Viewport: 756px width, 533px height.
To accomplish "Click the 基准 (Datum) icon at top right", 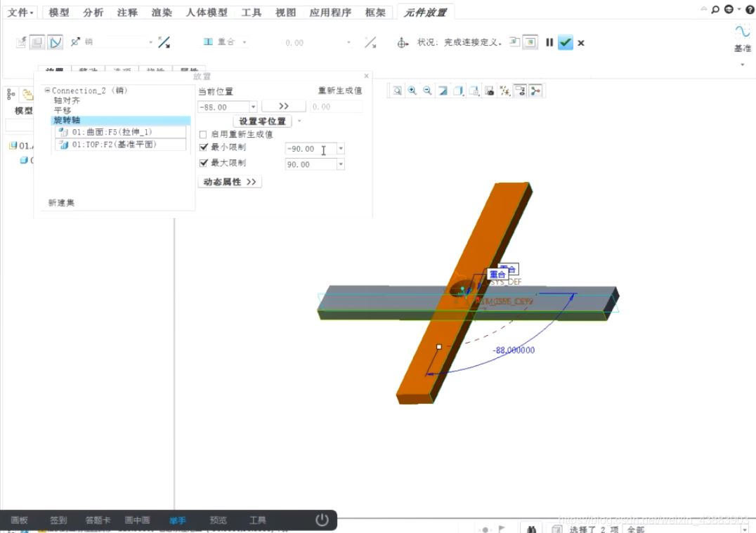I will pos(742,41).
